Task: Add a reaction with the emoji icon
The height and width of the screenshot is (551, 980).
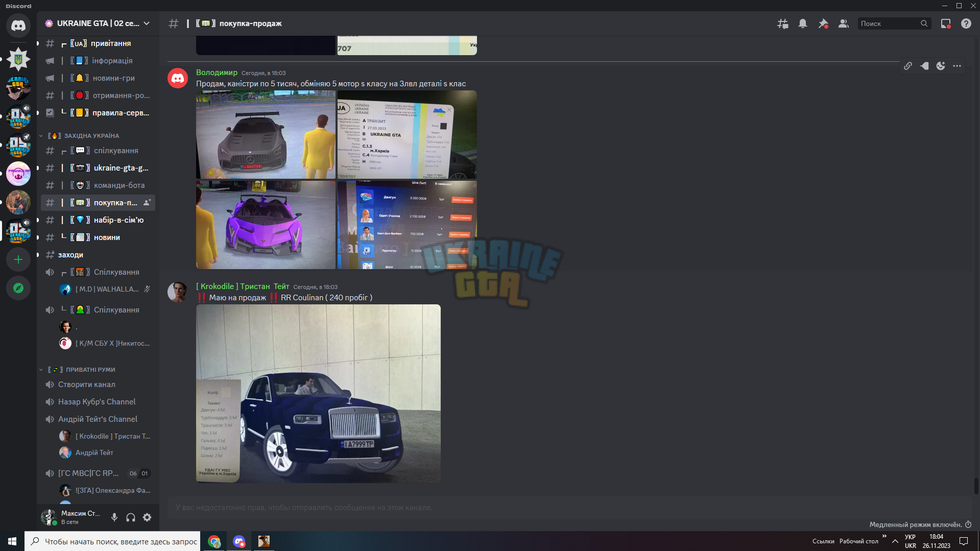Action: pyautogui.click(x=941, y=66)
